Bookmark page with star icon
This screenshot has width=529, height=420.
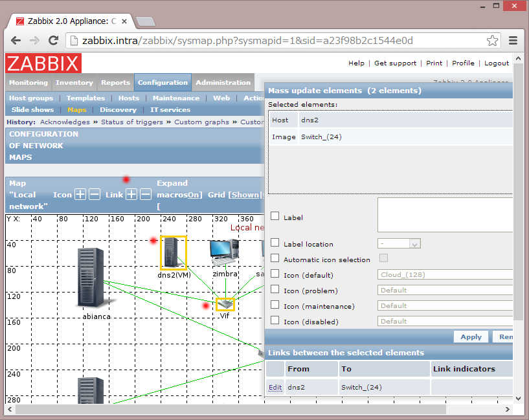pos(492,41)
